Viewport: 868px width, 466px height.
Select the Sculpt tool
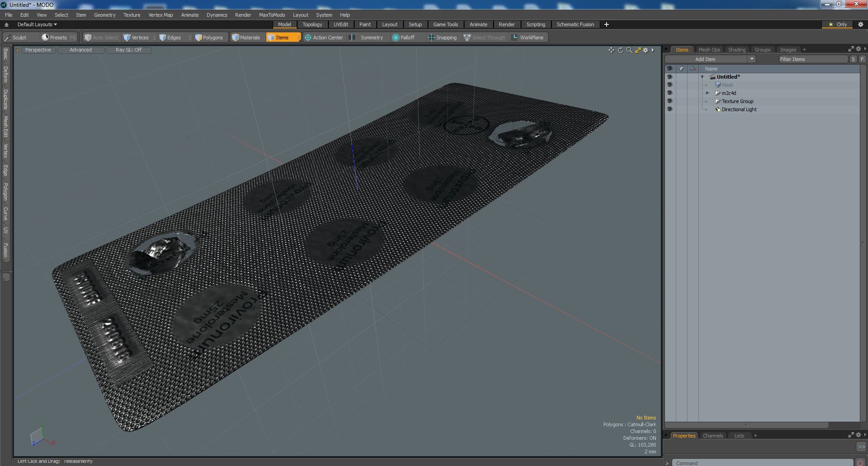pos(20,38)
